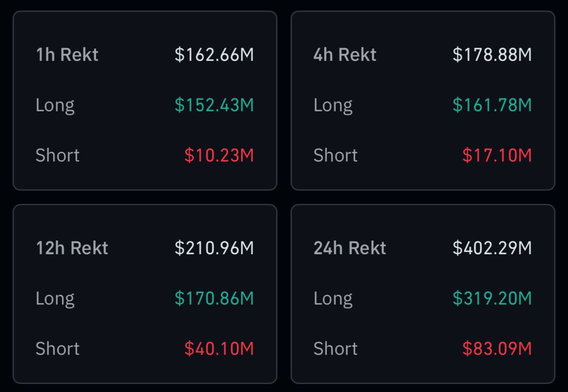Click the 24h total $402.29M figure
This screenshot has height=392, width=568.
[x=492, y=248]
